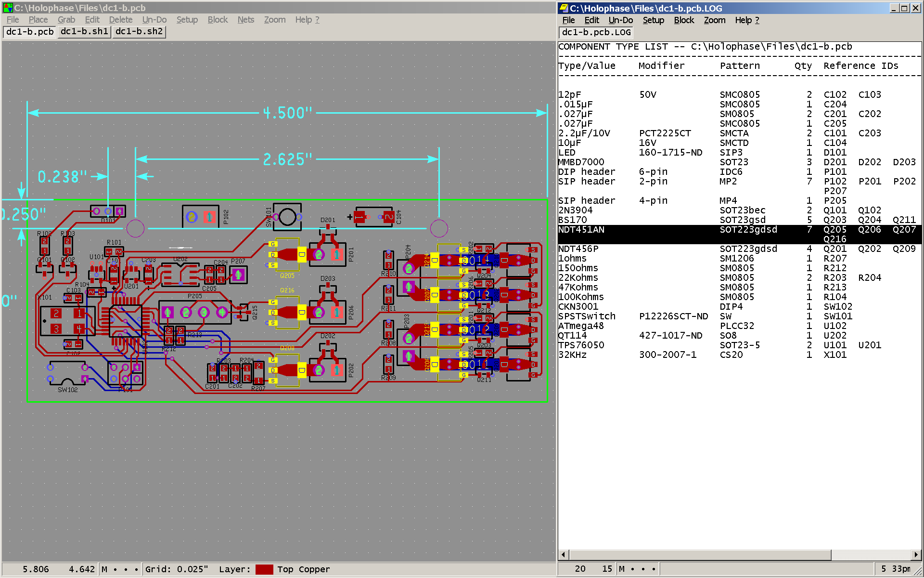Click the LOG window scrollbar left arrow
This screenshot has height=578, width=924.
tap(563, 554)
